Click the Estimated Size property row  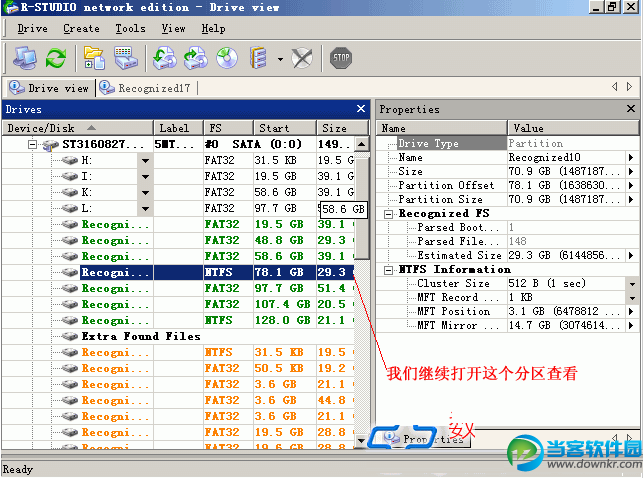(507, 256)
